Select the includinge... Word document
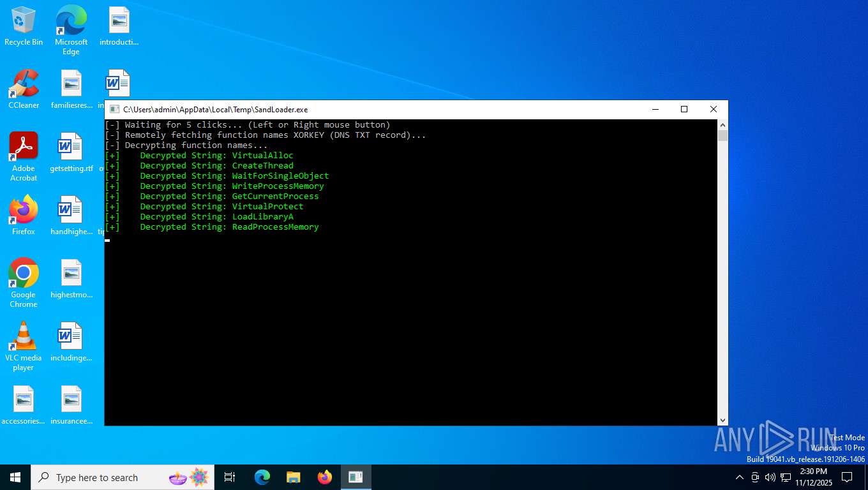Image resolution: width=868 pixels, height=490 pixels. (x=71, y=342)
